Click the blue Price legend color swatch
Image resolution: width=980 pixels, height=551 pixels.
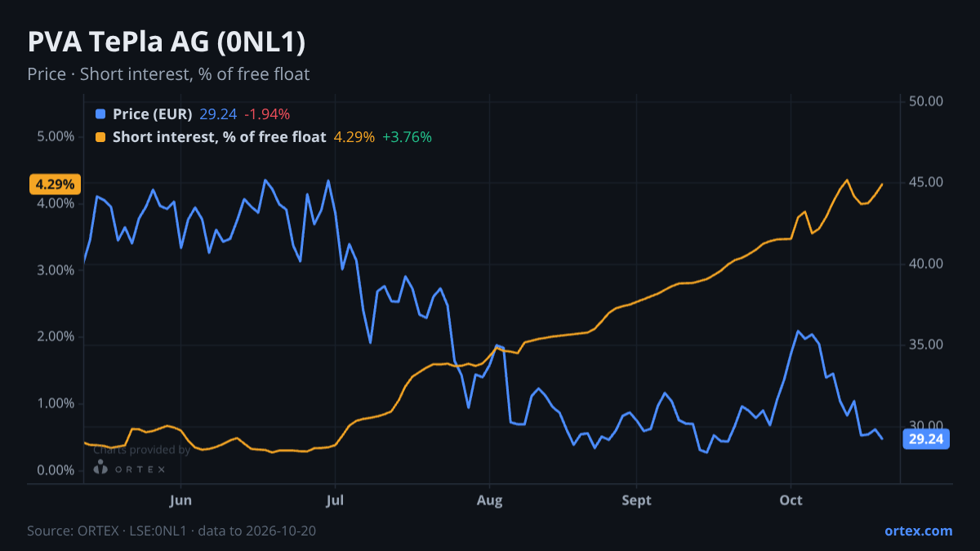point(100,114)
